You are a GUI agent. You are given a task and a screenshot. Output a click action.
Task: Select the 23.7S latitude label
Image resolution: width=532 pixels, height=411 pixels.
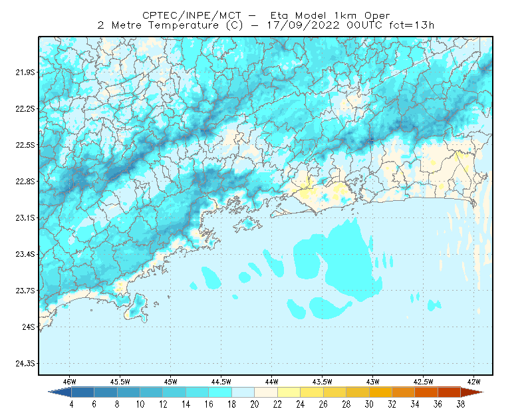click(x=25, y=291)
